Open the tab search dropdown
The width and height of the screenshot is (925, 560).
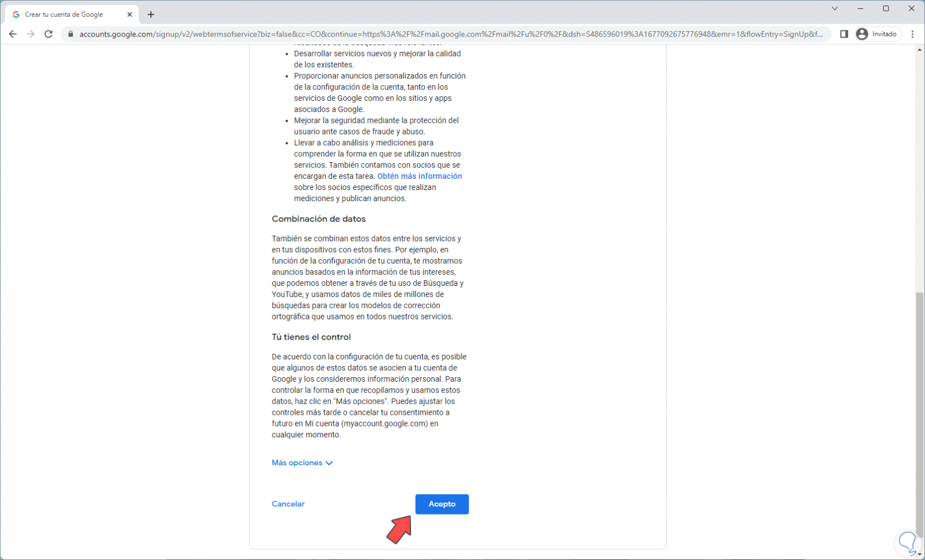coord(835,8)
